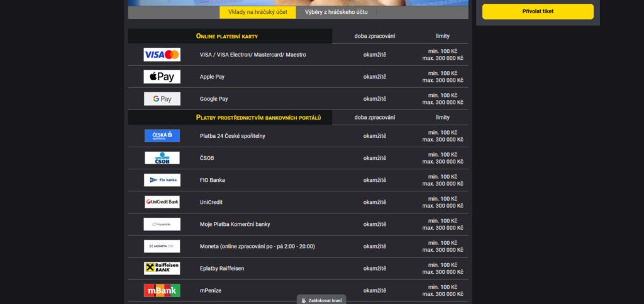This screenshot has width=644, height=304.
Task: Click Platby prostřednictvím bankovních portálů header
Action: [x=258, y=118]
